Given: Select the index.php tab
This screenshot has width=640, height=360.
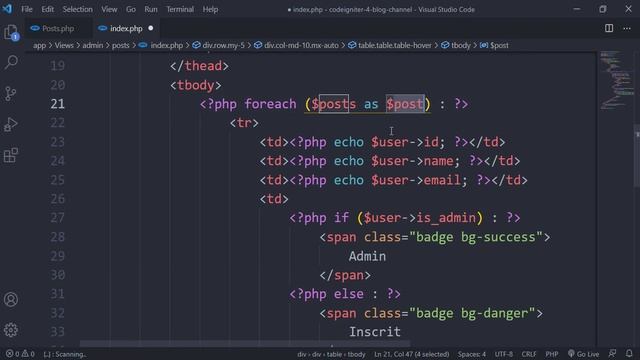Looking at the screenshot, I should pos(126,29).
